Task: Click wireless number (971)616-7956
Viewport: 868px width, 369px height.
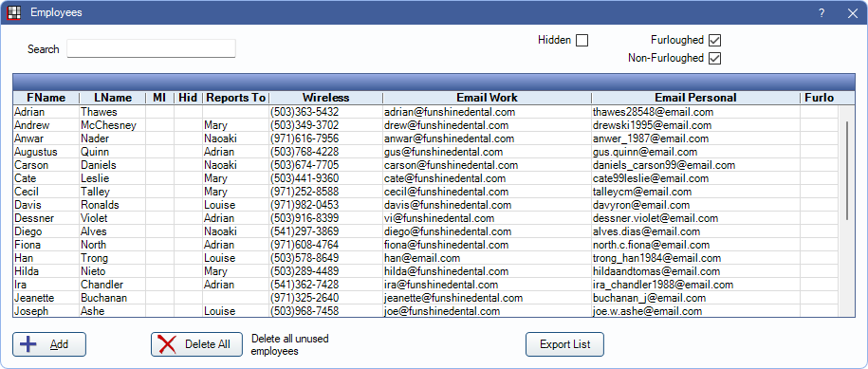Action: coord(305,138)
